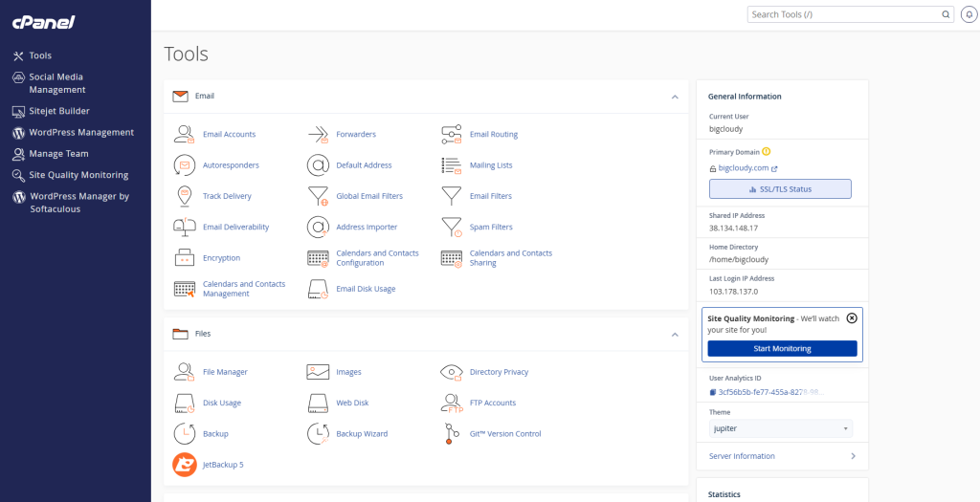Click the Calendars and Contacts Configuration icon
Screen dimensions: 980x502
318,258
